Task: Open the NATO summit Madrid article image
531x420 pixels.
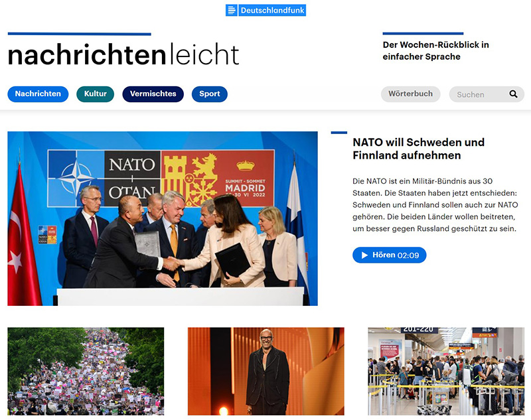Action: tap(163, 219)
